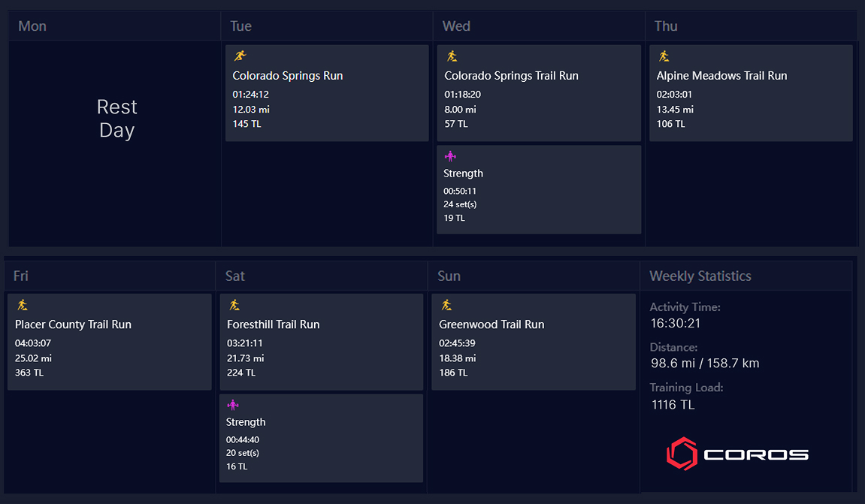The image size is (865, 504).
Task: Click the Weekly Statistics heading
Action: pos(700,276)
